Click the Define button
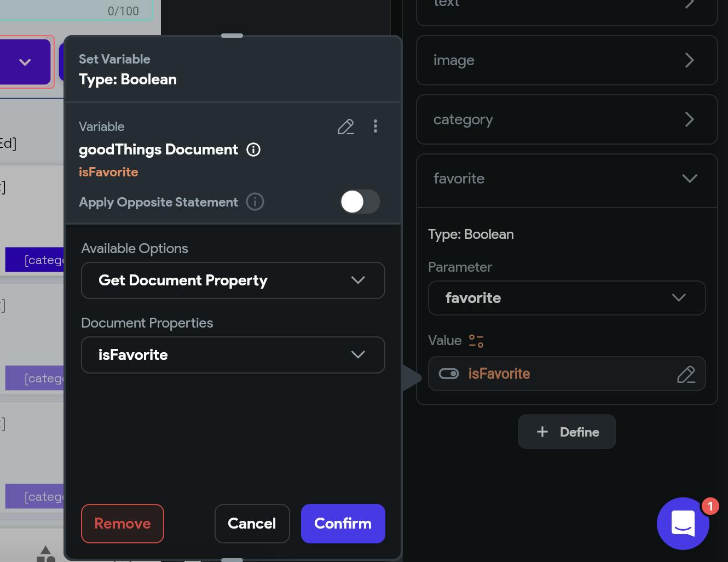Viewport: 728px width, 562px height. click(x=567, y=432)
